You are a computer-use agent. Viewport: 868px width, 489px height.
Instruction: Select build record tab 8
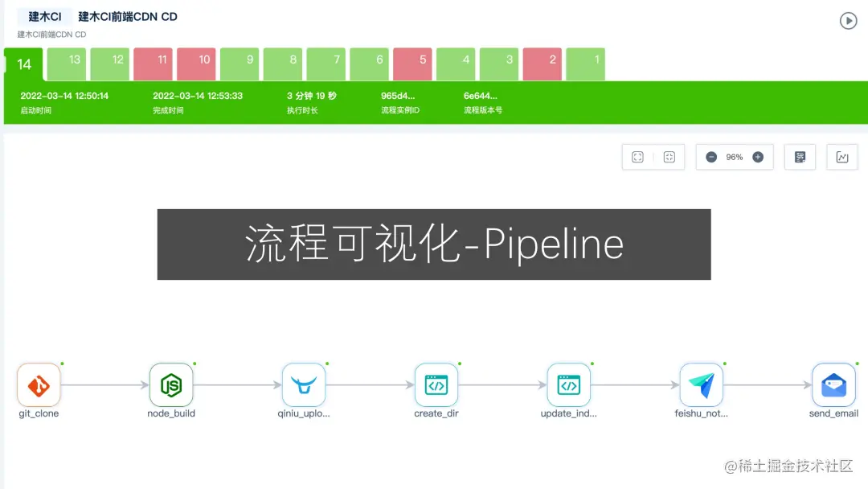[x=283, y=64]
